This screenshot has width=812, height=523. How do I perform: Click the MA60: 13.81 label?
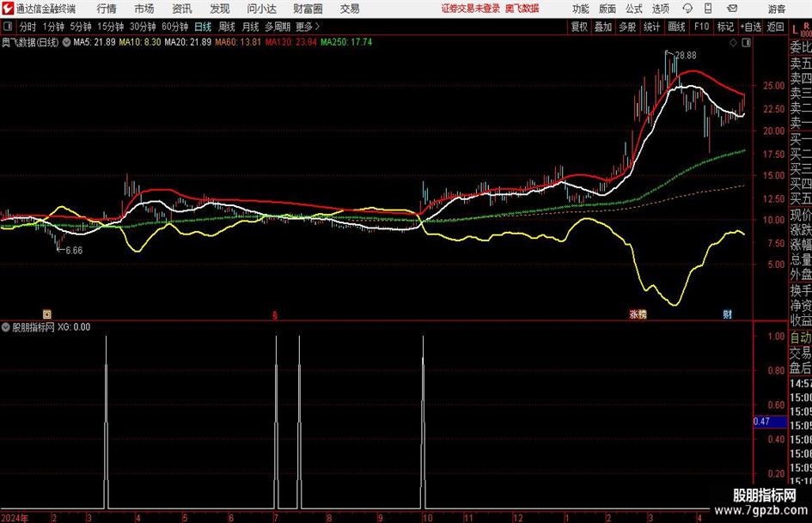click(238, 42)
